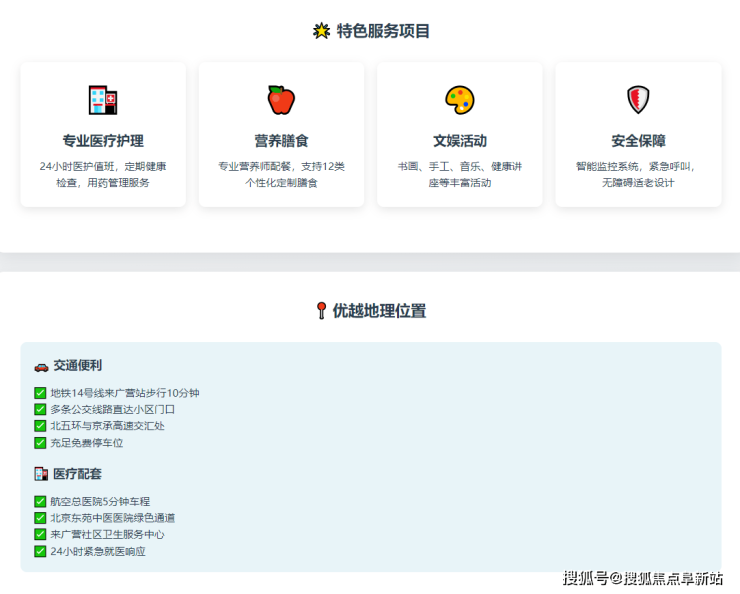Toggle the checkbox for 航空总医院5分钟车程
The width and height of the screenshot is (740, 594).
[41, 501]
